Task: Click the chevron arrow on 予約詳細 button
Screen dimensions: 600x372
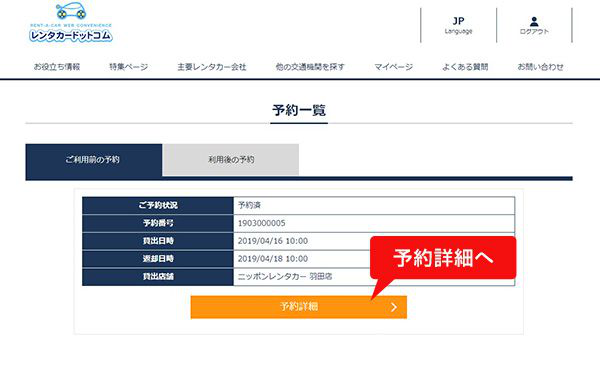Action: (394, 307)
